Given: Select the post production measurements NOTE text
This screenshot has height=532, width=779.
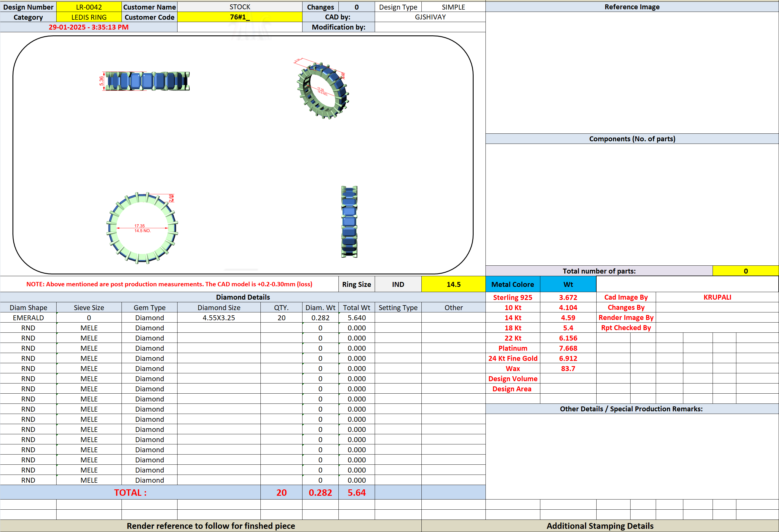Looking at the screenshot, I should click(x=169, y=284).
